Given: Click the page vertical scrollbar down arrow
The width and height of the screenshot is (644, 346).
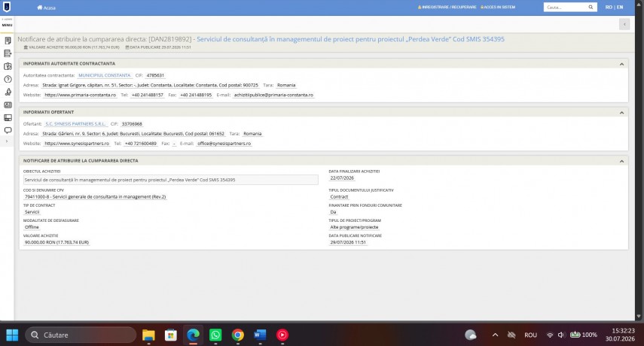Looking at the screenshot, I should [x=639, y=317].
